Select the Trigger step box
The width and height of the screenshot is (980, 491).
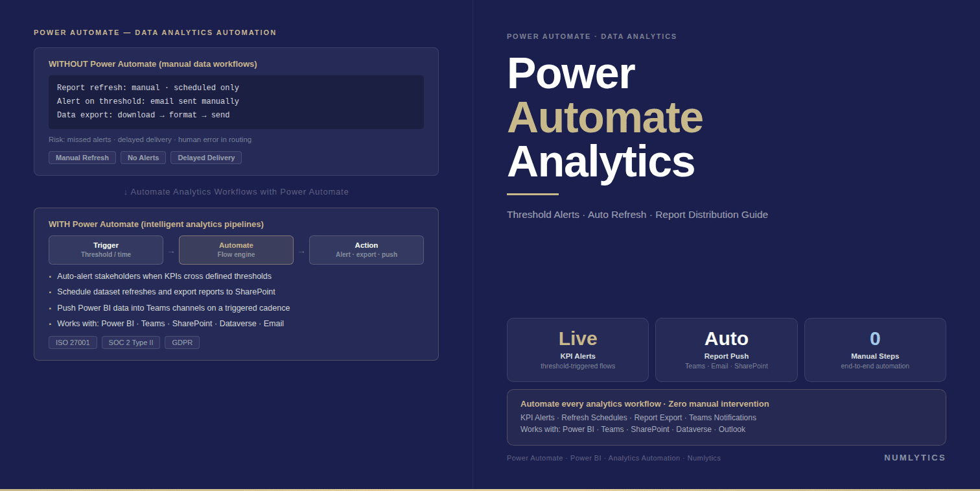[106, 250]
